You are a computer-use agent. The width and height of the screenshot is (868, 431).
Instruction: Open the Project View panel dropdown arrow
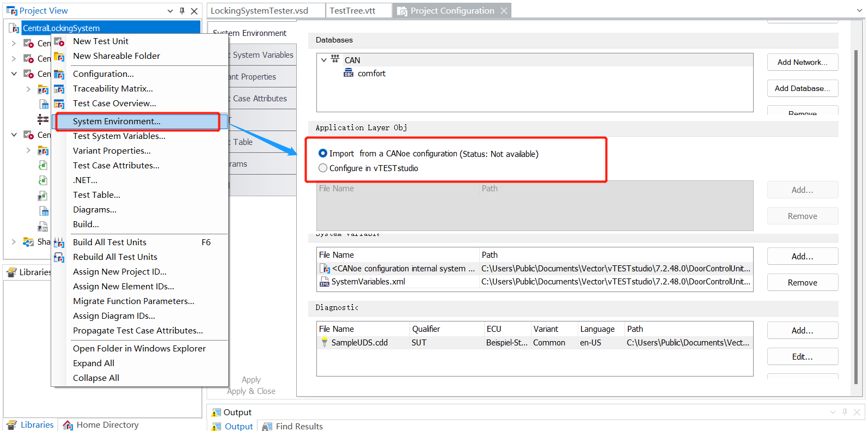[170, 11]
